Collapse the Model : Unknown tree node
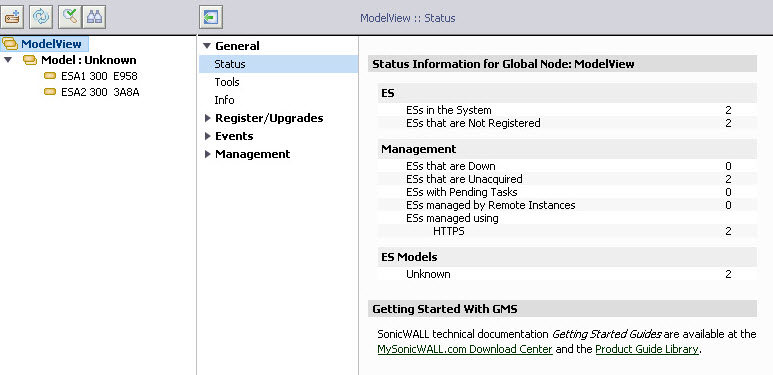Screen dimensions: 773x375 [7, 60]
